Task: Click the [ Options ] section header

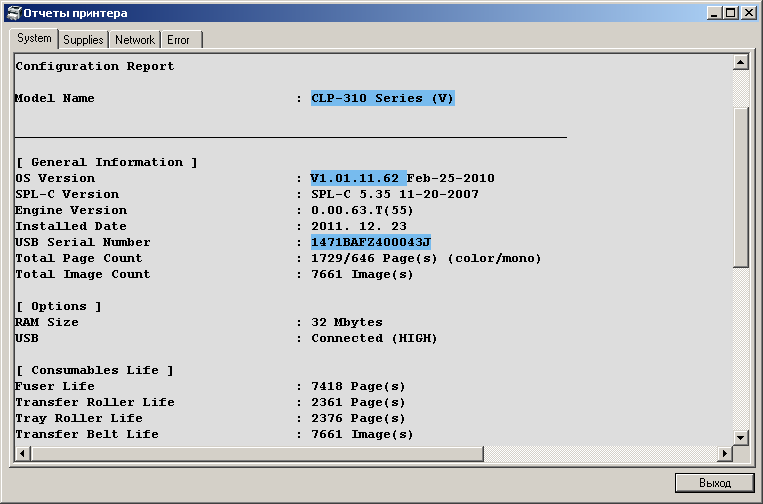Action: [59, 306]
